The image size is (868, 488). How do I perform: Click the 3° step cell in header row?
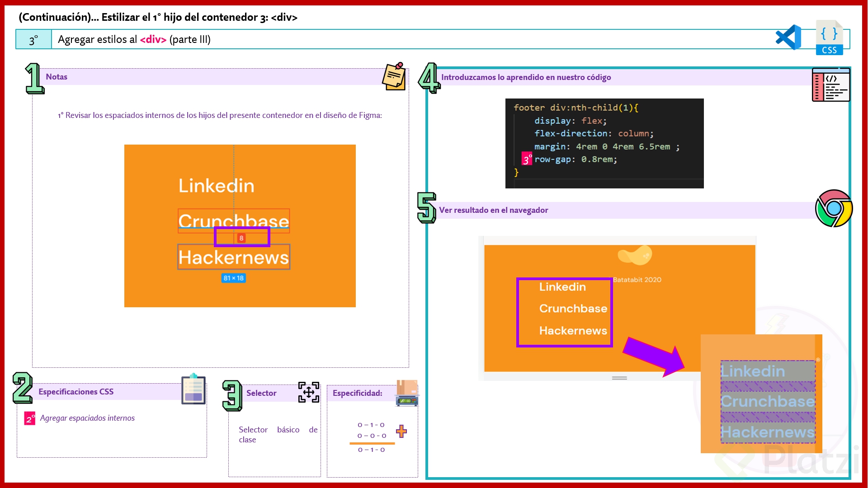click(x=34, y=39)
